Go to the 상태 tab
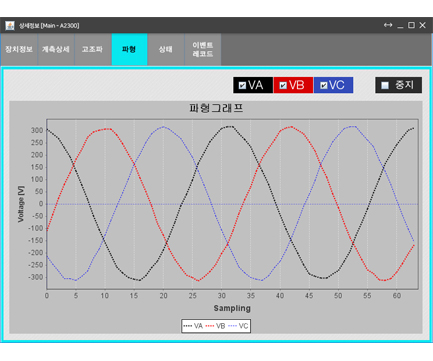 [166, 49]
